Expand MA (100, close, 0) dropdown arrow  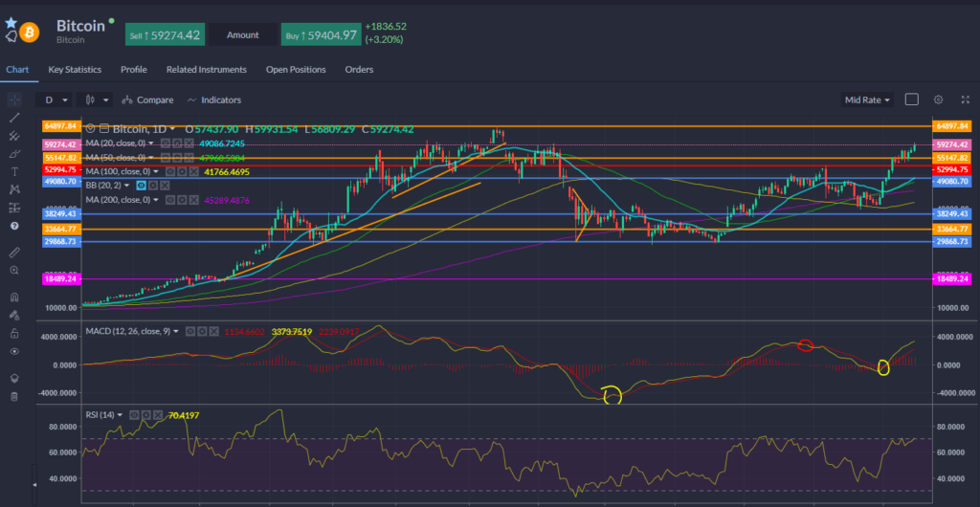156,171
